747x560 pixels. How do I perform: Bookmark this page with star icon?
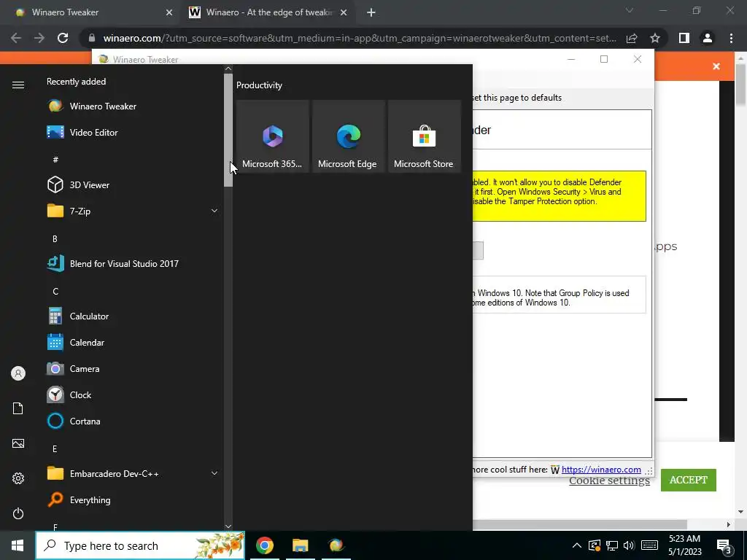[655, 38]
